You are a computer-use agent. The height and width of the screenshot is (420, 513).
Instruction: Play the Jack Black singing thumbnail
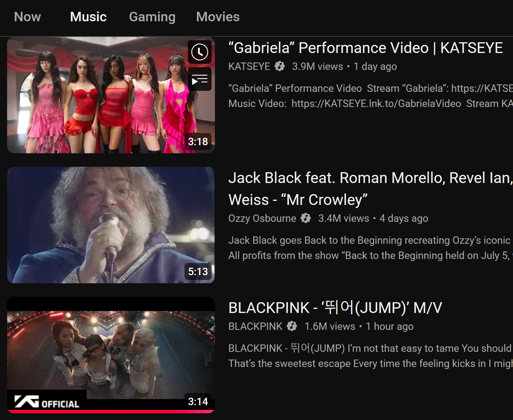tap(111, 225)
